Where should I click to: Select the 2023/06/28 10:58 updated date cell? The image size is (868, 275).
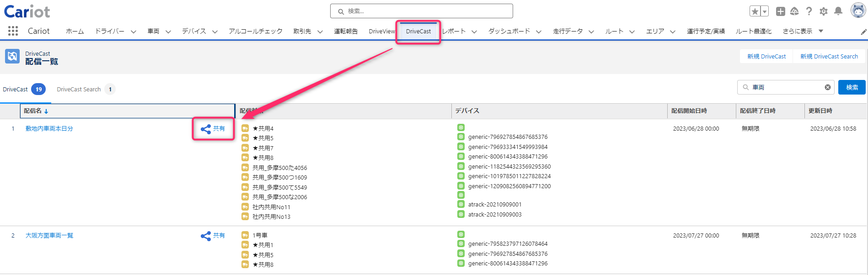[x=833, y=129]
